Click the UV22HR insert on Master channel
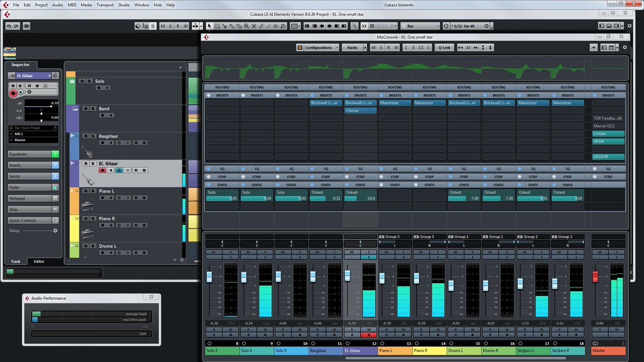 click(609, 157)
